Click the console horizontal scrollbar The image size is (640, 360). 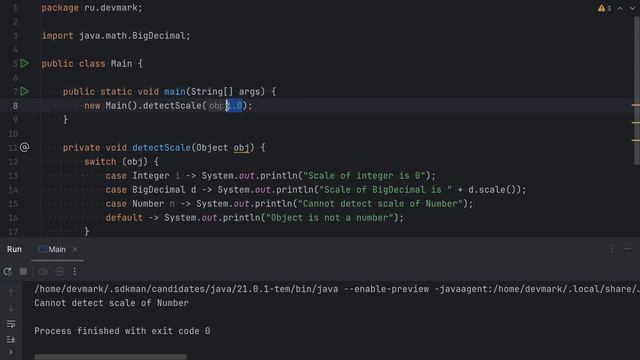[110, 357]
